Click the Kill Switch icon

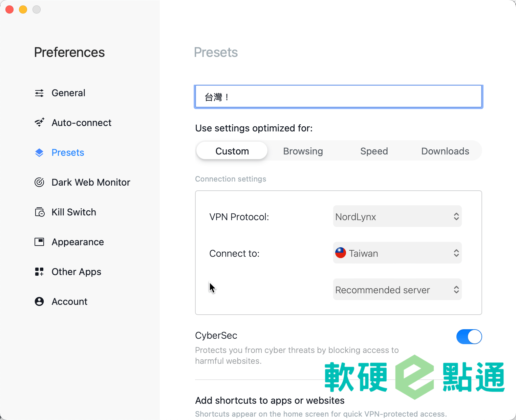[40, 212]
